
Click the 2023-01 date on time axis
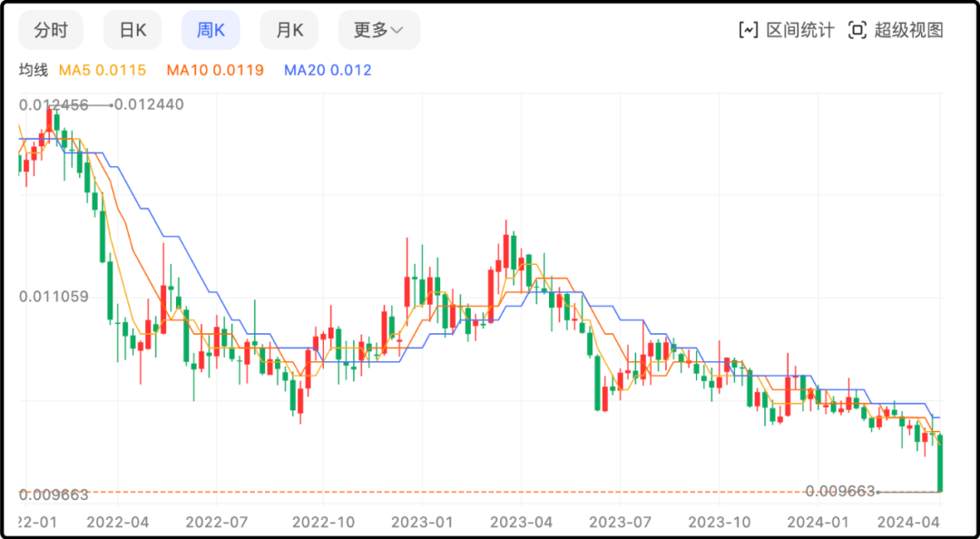[422, 522]
